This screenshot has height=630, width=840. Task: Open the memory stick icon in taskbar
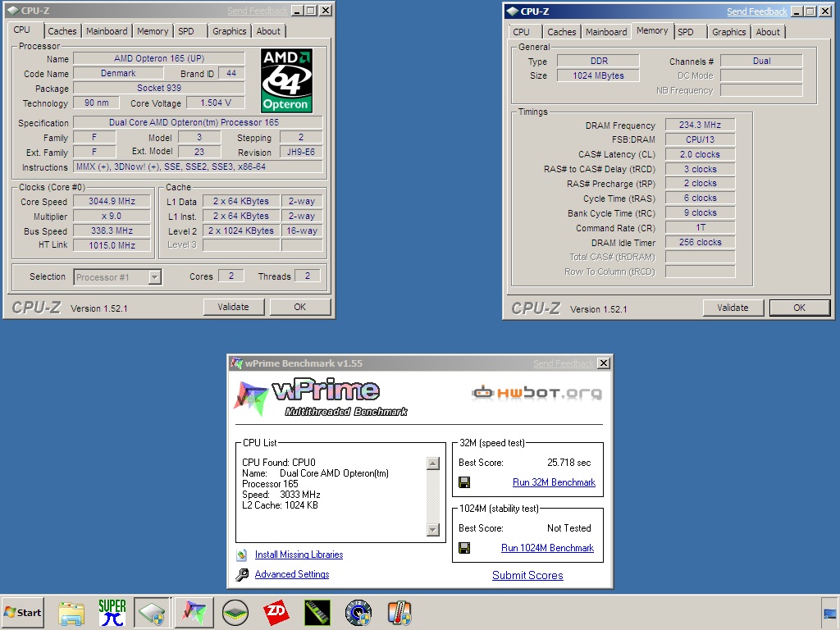tap(317, 613)
